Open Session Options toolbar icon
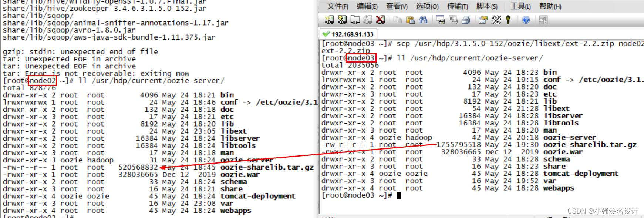644x218 pixels. click(x=483, y=20)
